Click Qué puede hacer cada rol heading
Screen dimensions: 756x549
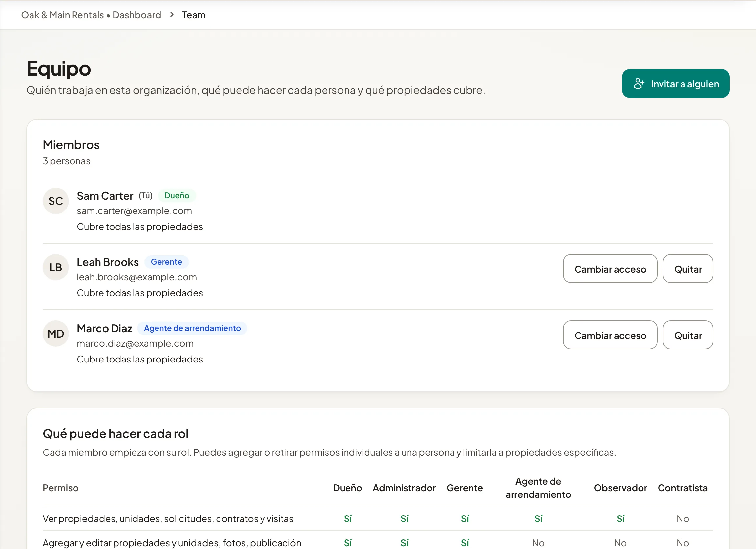(x=116, y=434)
